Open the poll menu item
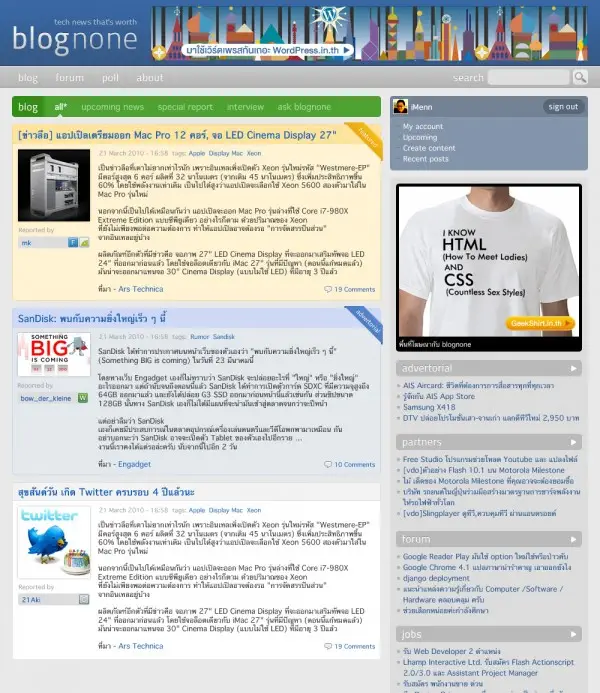 tap(110, 78)
